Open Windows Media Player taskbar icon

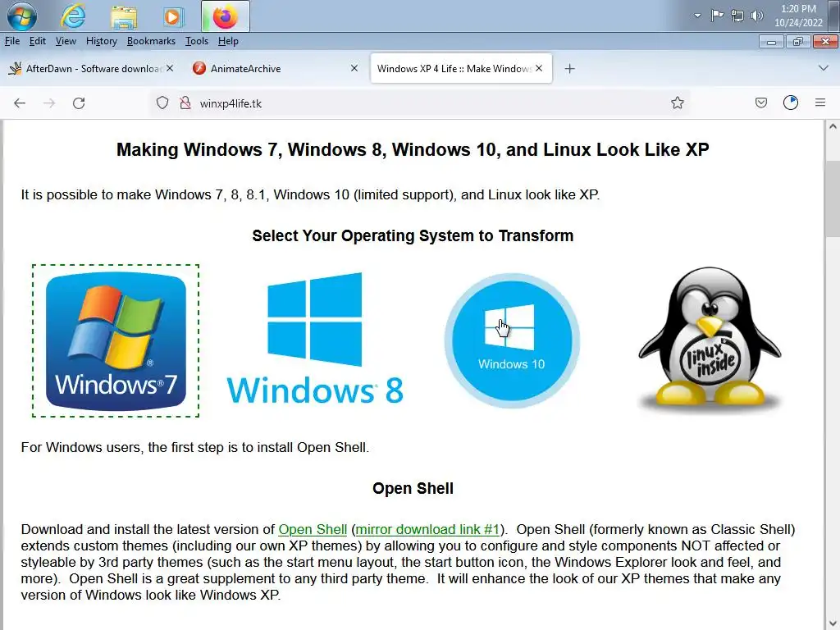tap(173, 16)
